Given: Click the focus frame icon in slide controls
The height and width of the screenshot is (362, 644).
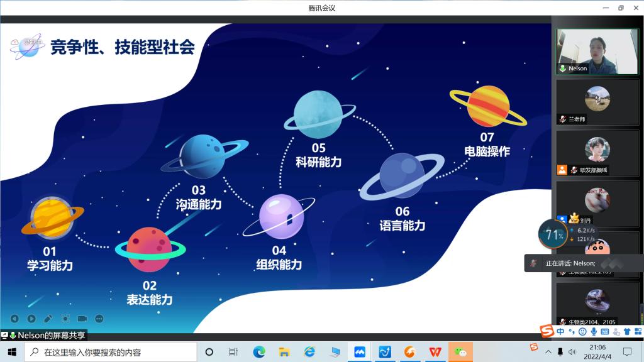Looking at the screenshot, I should [x=65, y=319].
